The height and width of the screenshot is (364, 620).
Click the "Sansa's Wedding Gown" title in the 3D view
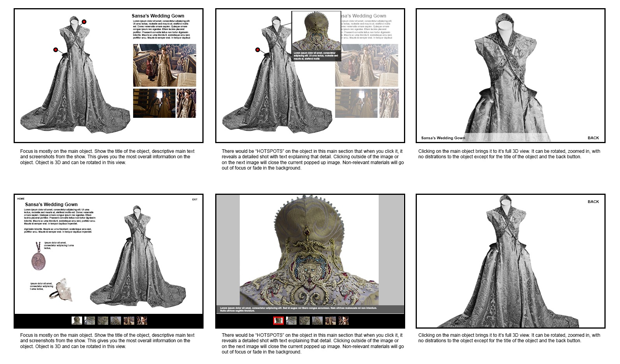pyautogui.click(x=443, y=138)
